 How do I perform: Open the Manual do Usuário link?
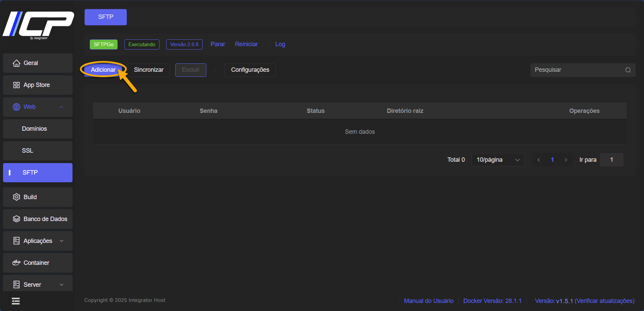click(429, 301)
